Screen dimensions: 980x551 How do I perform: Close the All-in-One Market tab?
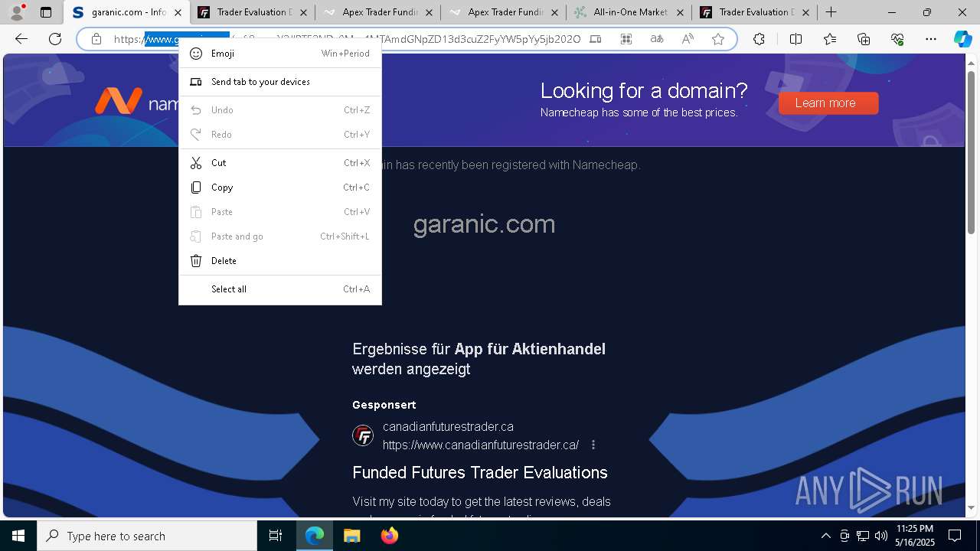(680, 12)
